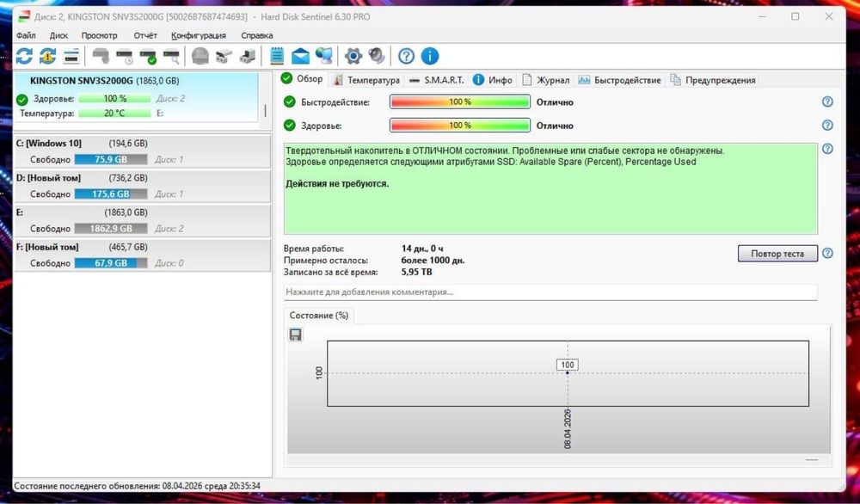Click the drive-to-drive transfer toolbar icon
This screenshot has height=504, width=860.
248,56
